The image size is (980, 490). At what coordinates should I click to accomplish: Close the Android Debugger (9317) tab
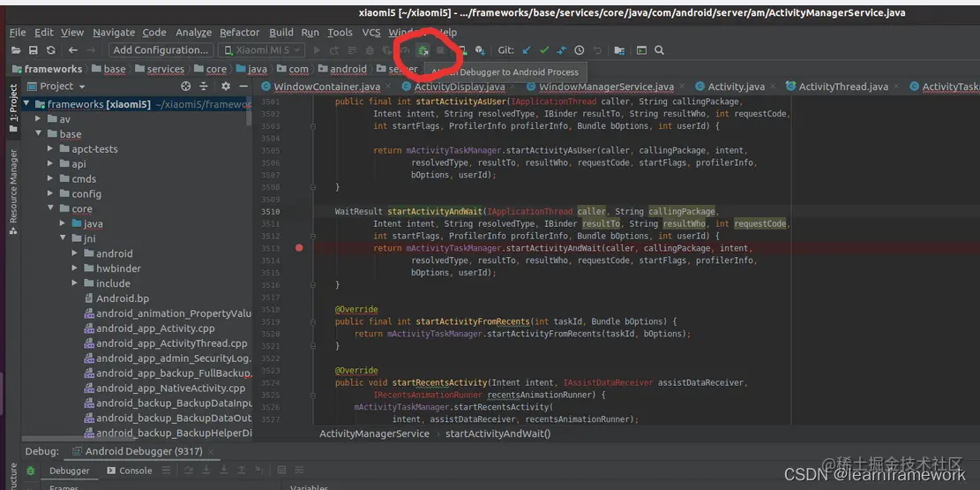click(211, 451)
